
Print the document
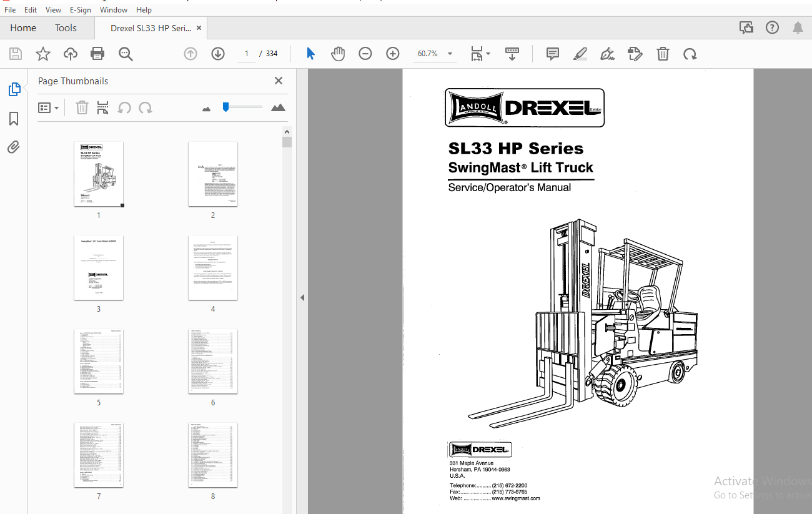[x=97, y=54]
